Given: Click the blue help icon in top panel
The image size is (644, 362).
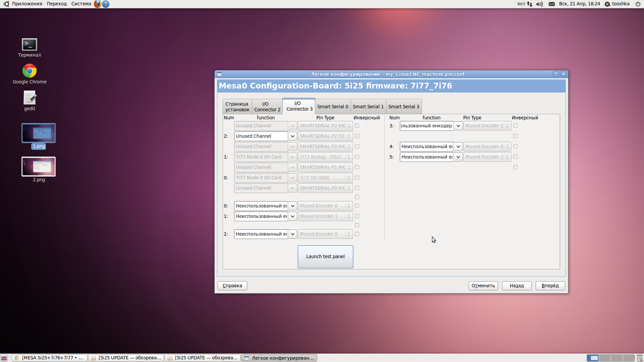Looking at the screenshot, I should tap(106, 4).
